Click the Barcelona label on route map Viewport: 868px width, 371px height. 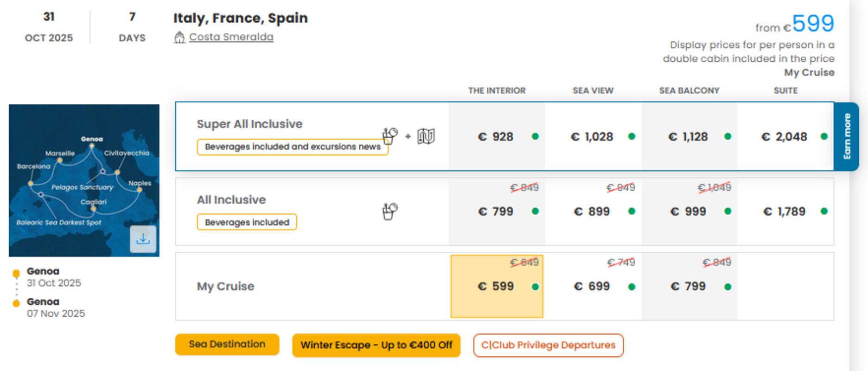[33, 166]
